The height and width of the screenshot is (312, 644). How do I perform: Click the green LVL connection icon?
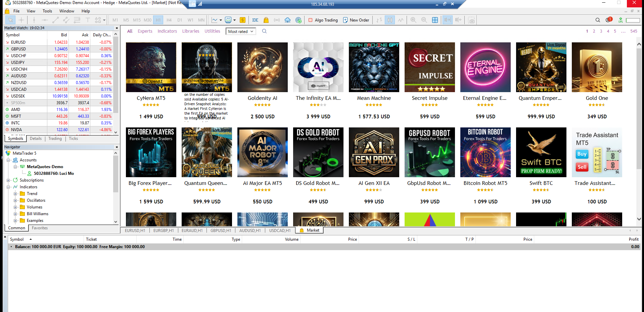click(620, 20)
